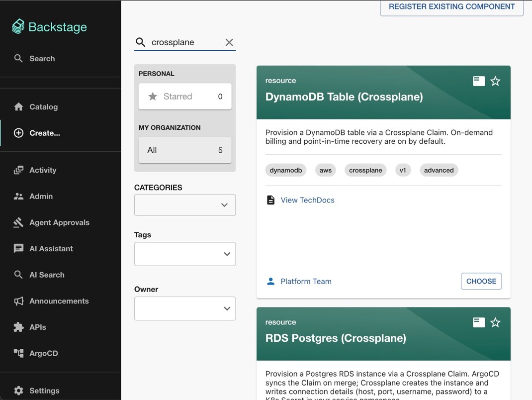Choose the DynamoDB Table (Crossplane) template
Image resolution: width=532 pixels, height=400 pixels.
click(x=481, y=281)
